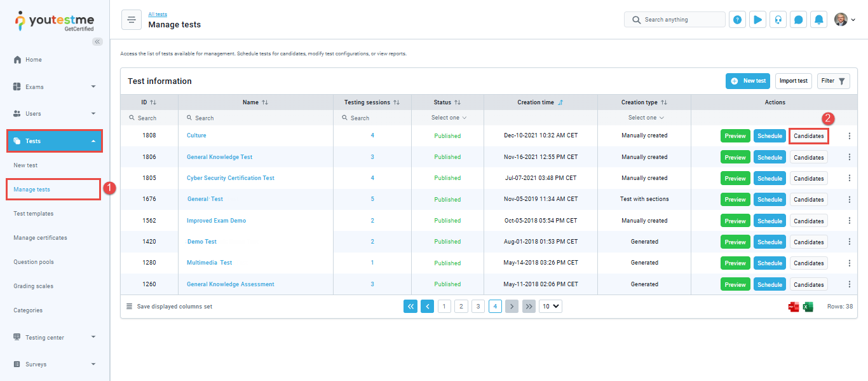Image resolution: width=868 pixels, height=381 pixels.
Task: Open the help question mark icon
Action: click(x=737, y=20)
